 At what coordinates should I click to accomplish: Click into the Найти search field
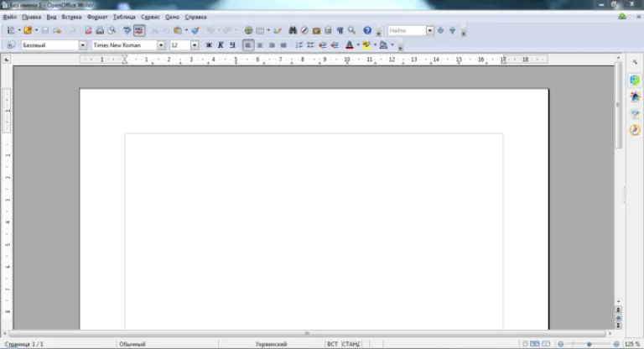click(x=407, y=30)
